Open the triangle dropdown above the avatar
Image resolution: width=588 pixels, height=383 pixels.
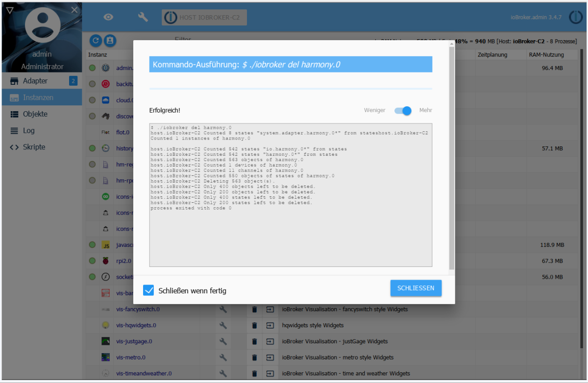click(10, 10)
